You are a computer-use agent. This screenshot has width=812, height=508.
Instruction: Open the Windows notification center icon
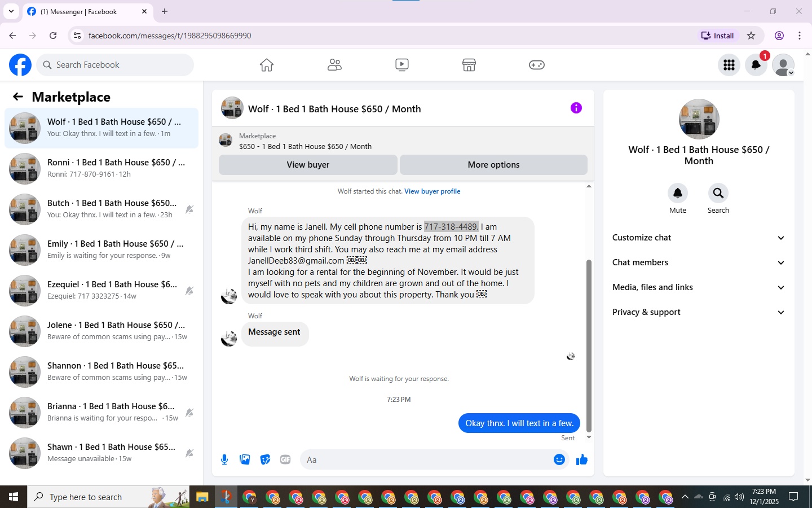[x=793, y=497]
